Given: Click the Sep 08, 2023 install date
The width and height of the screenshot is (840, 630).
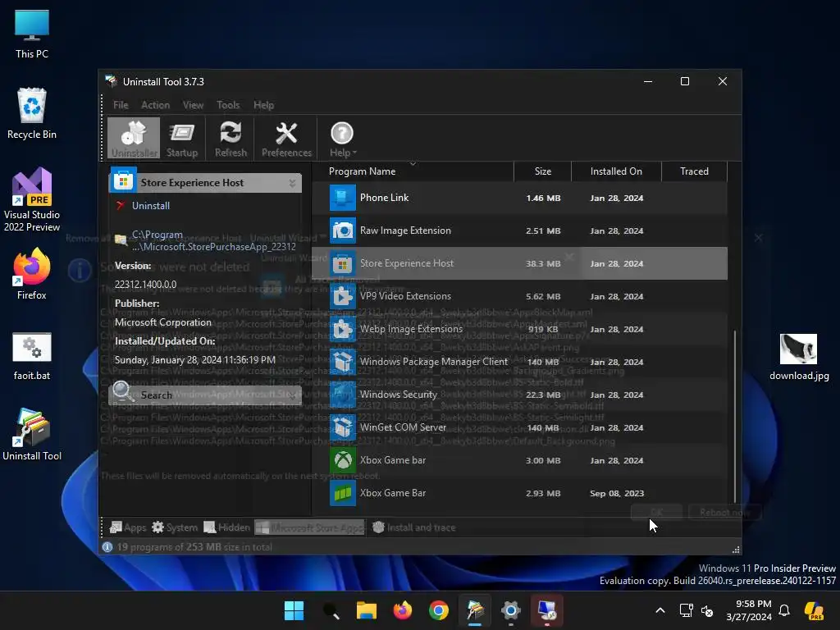Looking at the screenshot, I should click(x=617, y=493).
